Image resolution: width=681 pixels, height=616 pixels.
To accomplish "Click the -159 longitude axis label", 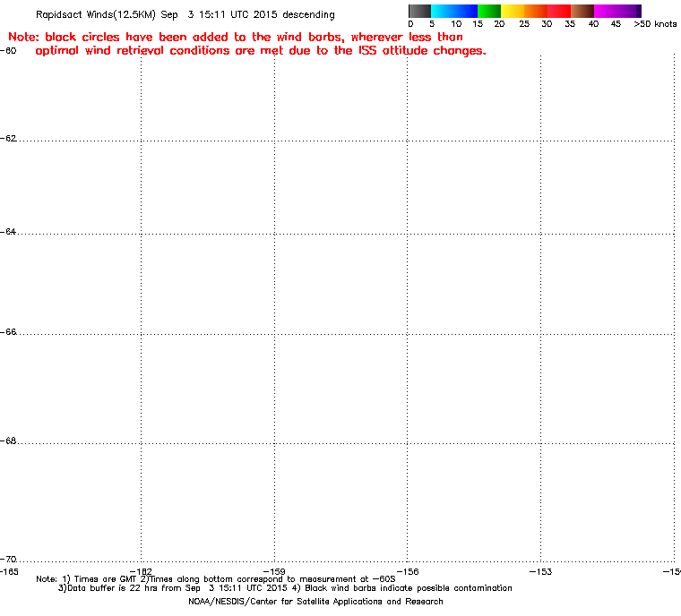I will point(274,571).
